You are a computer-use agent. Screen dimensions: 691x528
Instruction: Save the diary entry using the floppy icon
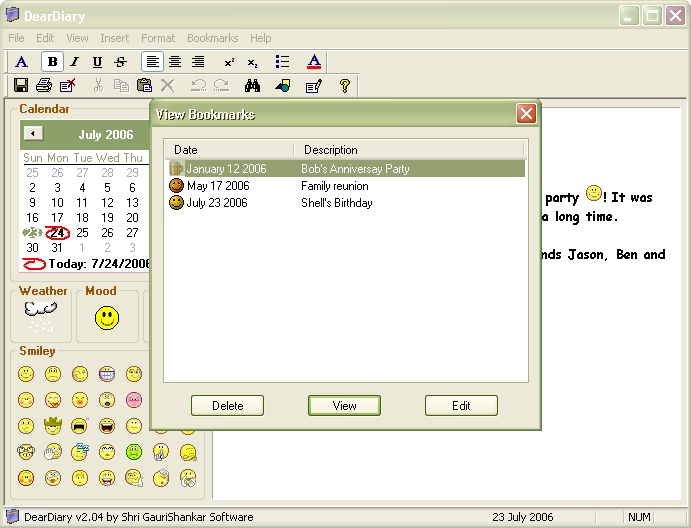(x=21, y=85)
